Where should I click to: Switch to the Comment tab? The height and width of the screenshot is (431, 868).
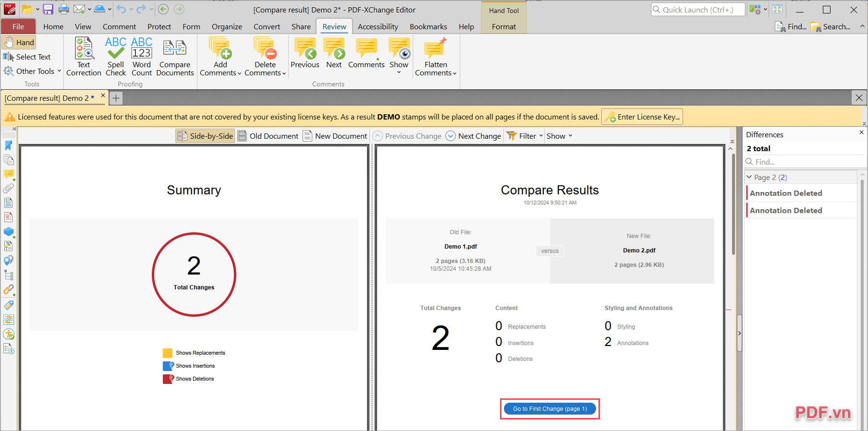pyautogui.click(x=119, y=27)
